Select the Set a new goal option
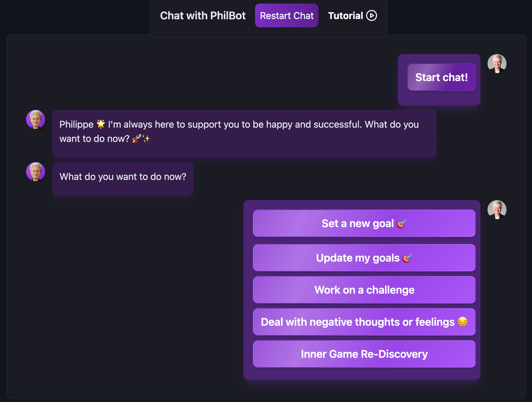This screenshot has height=402, width=532. (x=364, y=223)
